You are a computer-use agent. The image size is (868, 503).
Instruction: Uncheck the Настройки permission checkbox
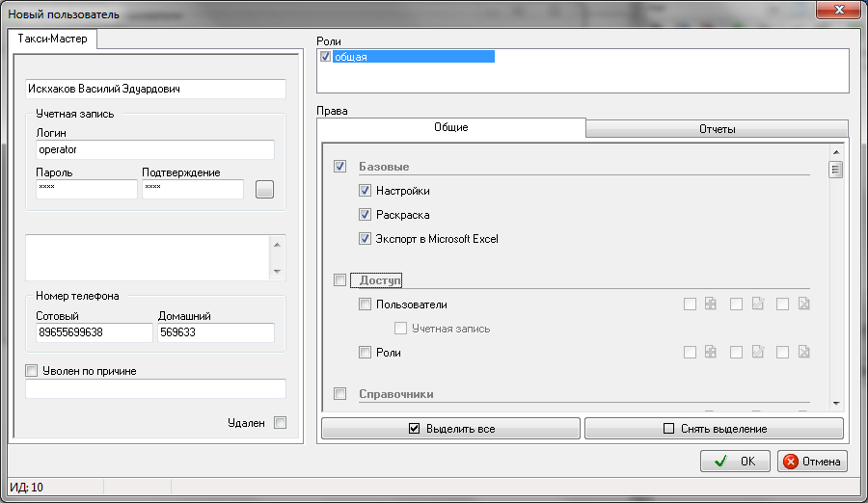[365, 191]
